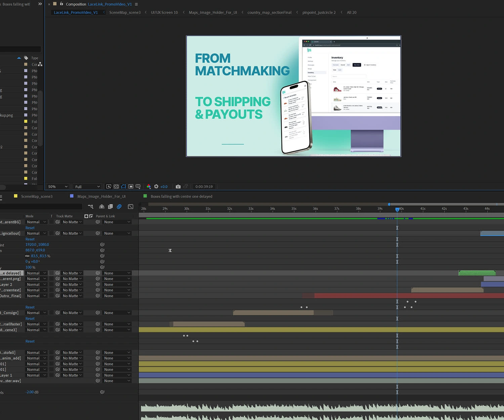Open the Graph Editor in timeline
Viewport: 504px width, 420px height.
click(x=130, y=207)
